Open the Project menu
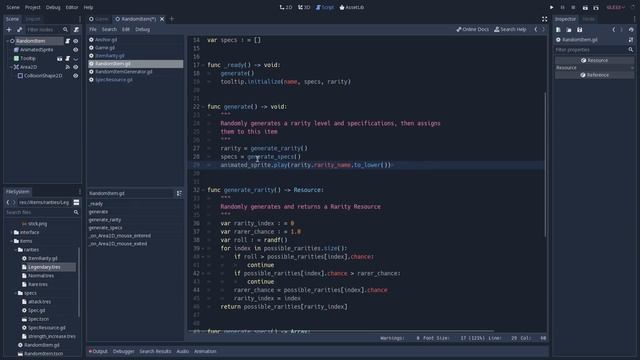This screenshot has height=360, width=640. click(x=33, y=7)
